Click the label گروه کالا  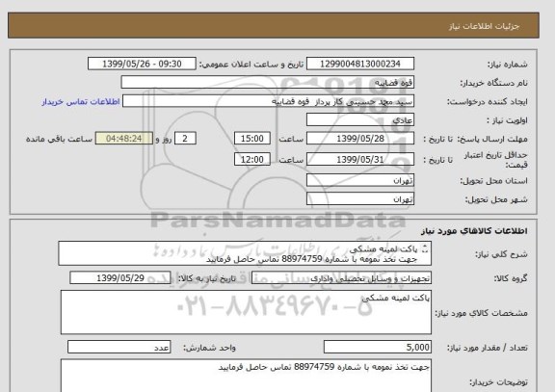511,278
